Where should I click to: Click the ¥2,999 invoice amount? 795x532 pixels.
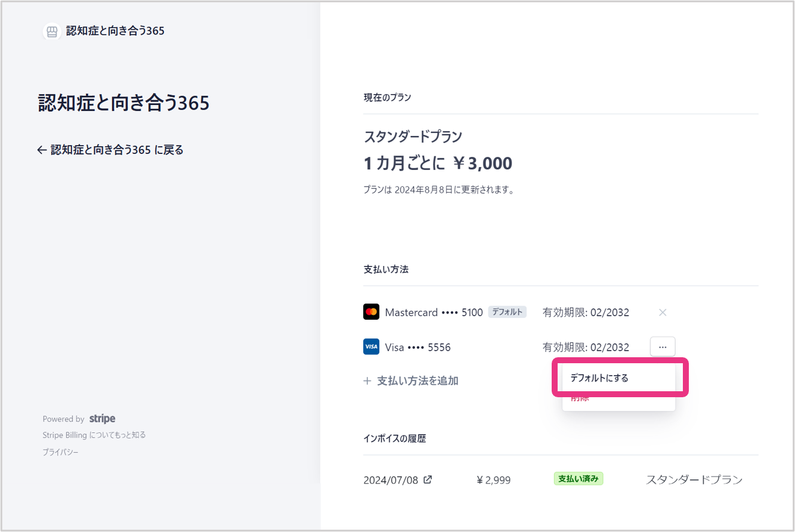pos(493,480)
